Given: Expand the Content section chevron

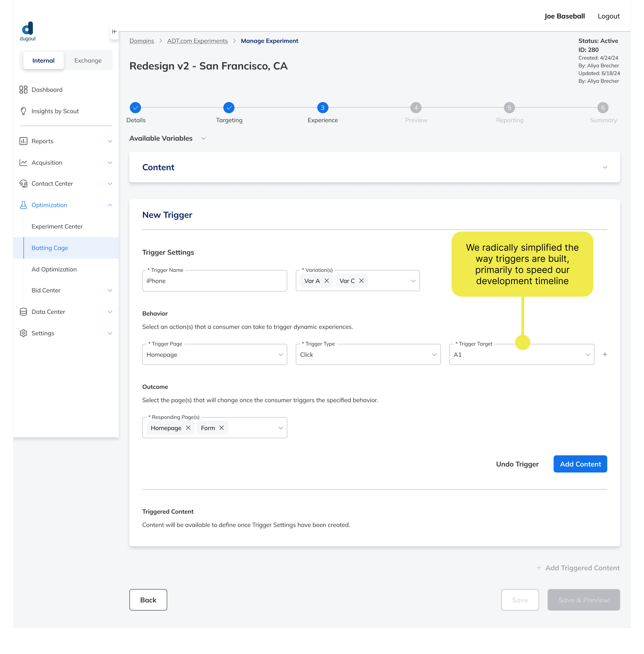Looking at the screenshot, I should (x=605, y=167).
